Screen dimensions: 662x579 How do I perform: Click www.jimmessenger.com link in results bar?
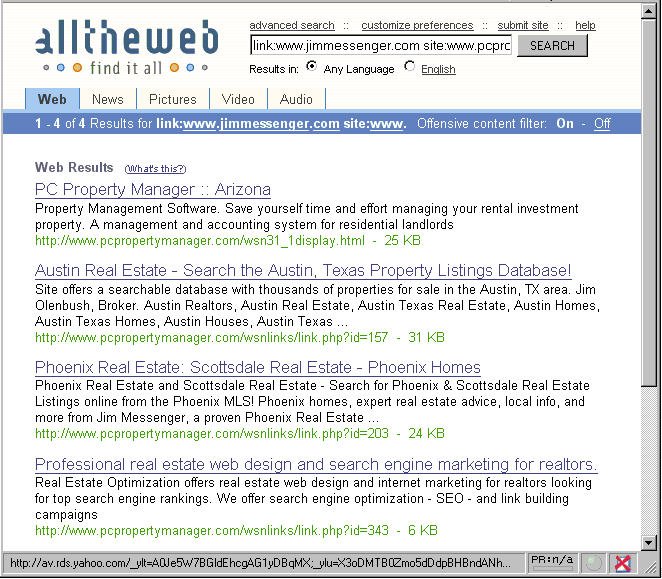(261, 124)
